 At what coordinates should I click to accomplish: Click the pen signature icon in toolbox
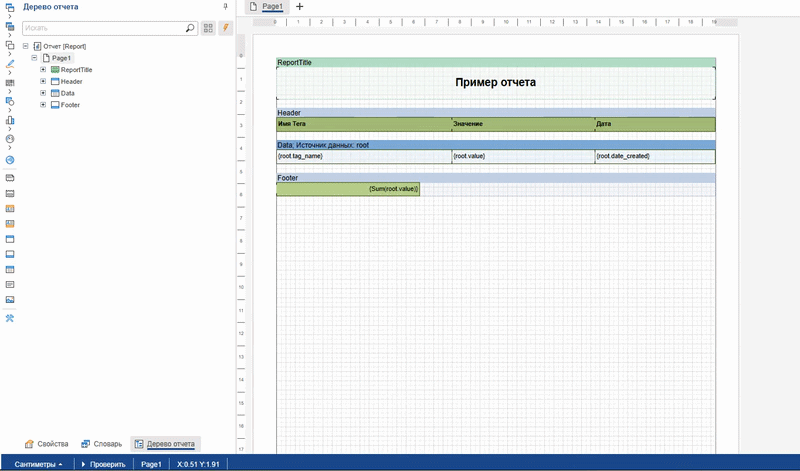click(x=10, y=63)
